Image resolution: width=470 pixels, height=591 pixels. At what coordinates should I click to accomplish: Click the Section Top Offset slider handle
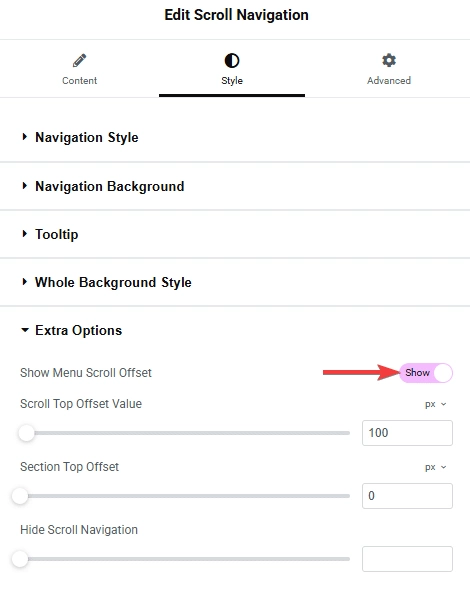coord(20,496)
